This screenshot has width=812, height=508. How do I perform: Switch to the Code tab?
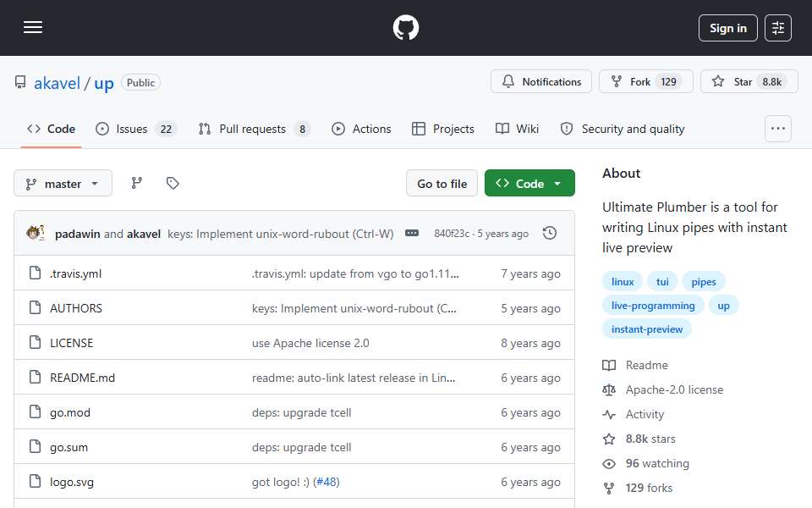52,129
